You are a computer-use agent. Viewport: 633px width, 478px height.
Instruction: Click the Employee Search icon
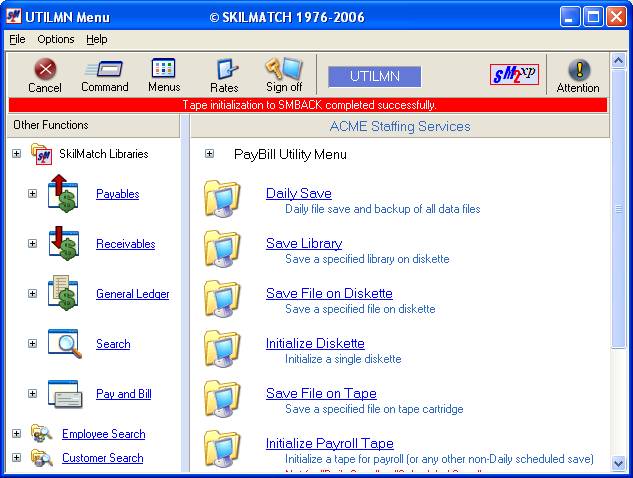tap(42, 434)
